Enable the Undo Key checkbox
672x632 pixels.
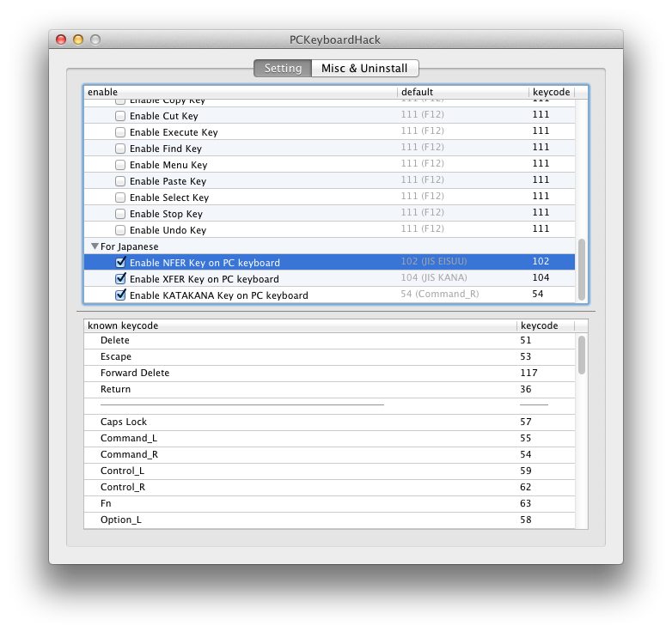120,230
